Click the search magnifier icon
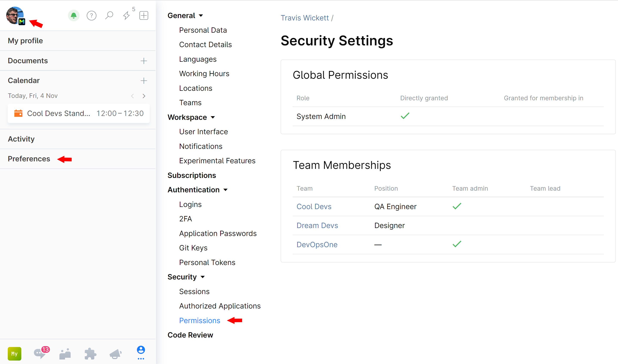This screenshot has height=364, width=618. click(109, 15)
